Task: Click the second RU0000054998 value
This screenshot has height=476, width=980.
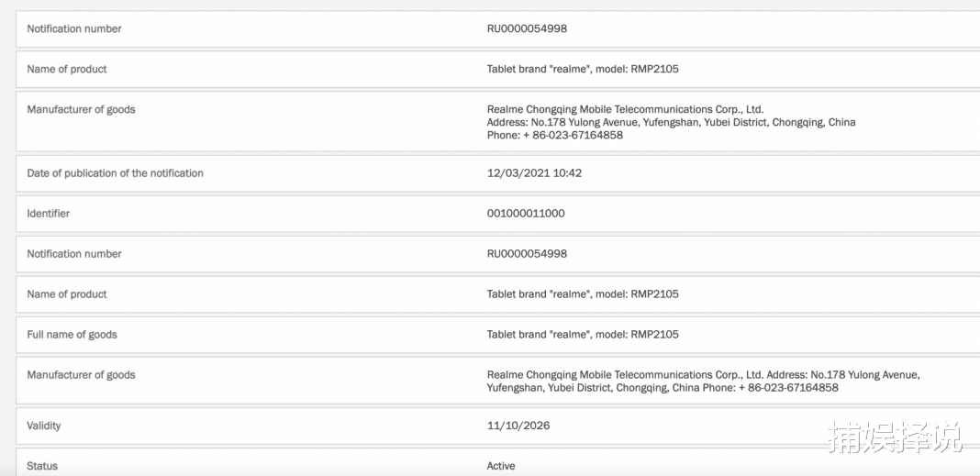Action: [x=527, y=254]
